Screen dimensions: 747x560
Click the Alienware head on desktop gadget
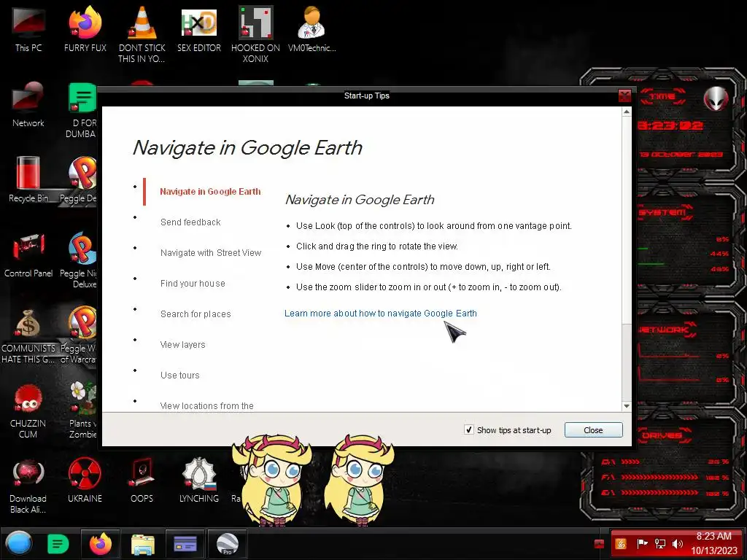point(716,98)
